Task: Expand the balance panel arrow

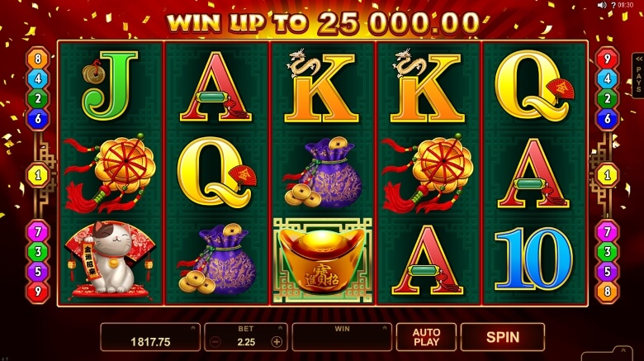Action: (x=193, y=328)
